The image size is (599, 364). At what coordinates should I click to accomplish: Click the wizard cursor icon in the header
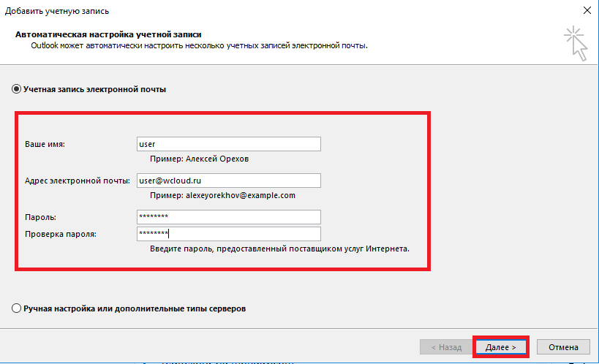click(576, 43)
